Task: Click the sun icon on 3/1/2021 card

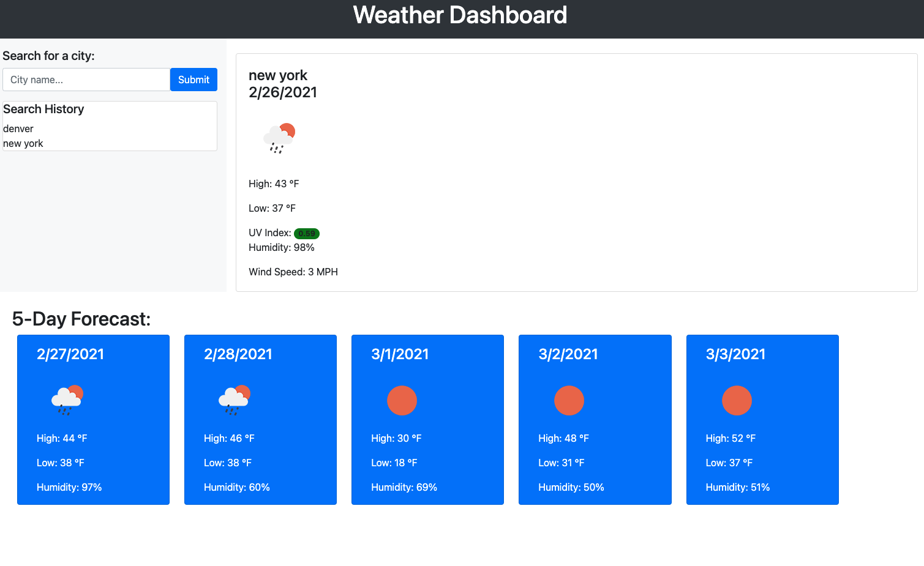Action: (402, 400)
